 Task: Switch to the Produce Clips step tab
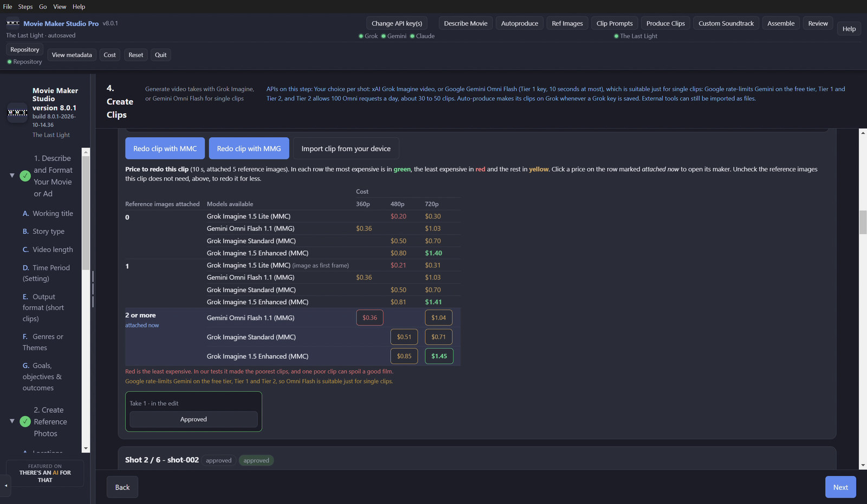coord(665,23)
